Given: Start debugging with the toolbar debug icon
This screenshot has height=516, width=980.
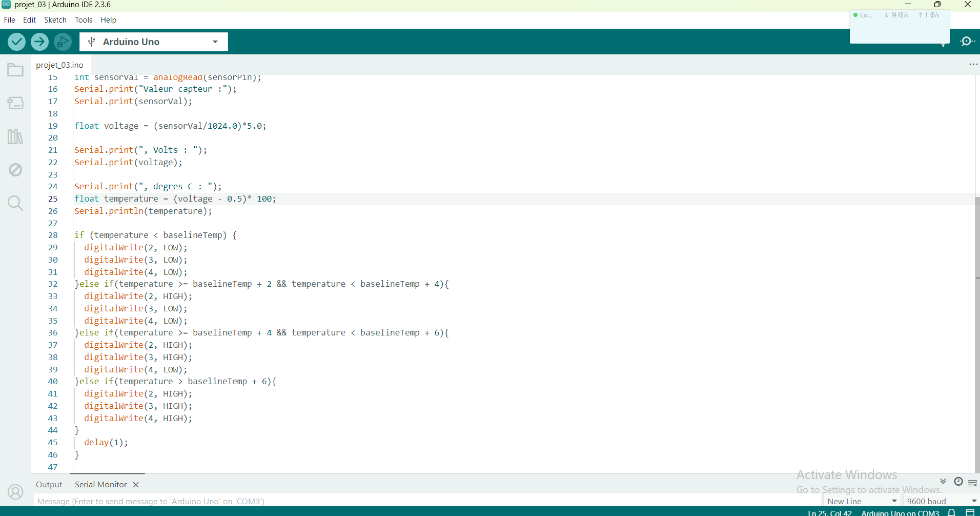Looking at the screenshot, I should pos(63,42).
